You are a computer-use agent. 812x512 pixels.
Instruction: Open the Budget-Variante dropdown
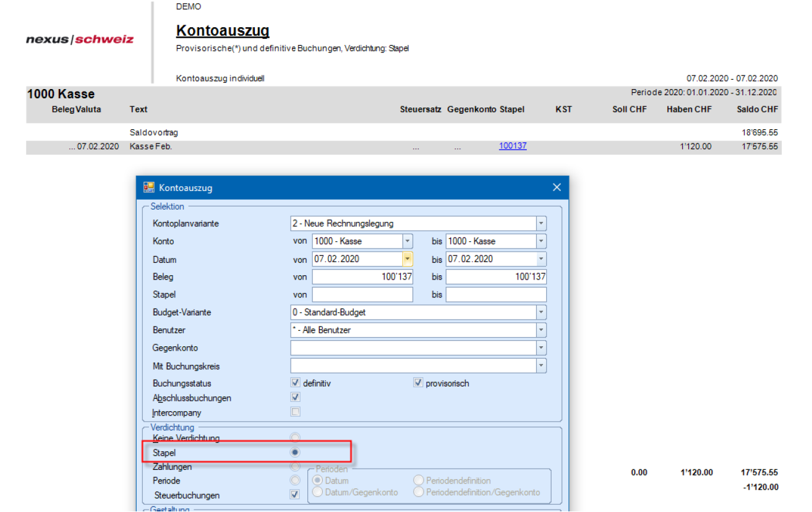[541, 312]
